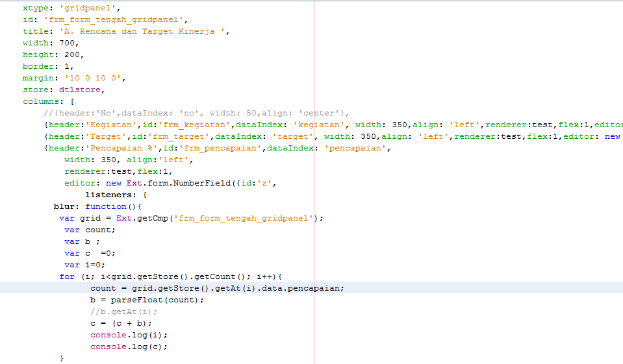Click 'getAt(i)' in the highlighted count line
This screenshot has height=364, width=623.
coord(236,289)
